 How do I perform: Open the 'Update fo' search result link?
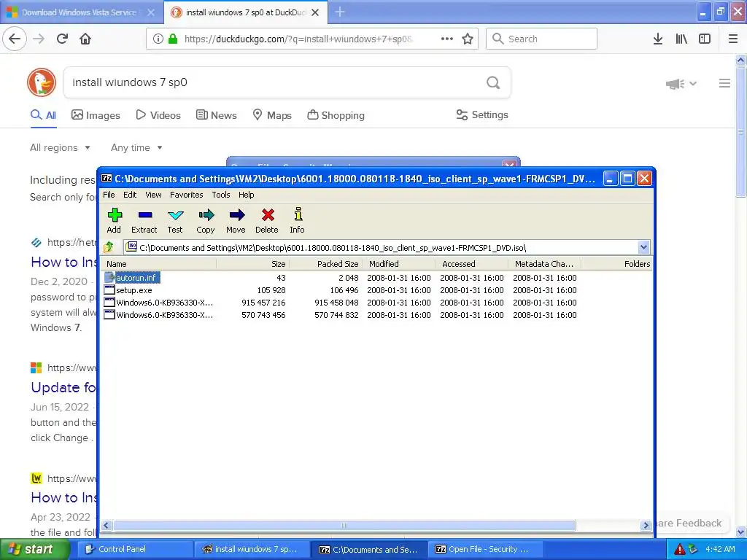[63, 388]
